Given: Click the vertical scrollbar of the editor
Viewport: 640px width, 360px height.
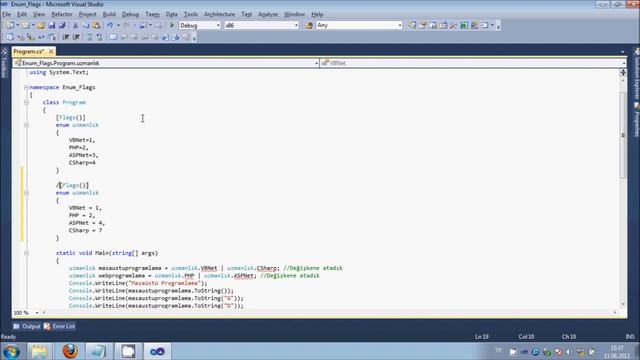Looking at the screenshot, I should point(623,135).
